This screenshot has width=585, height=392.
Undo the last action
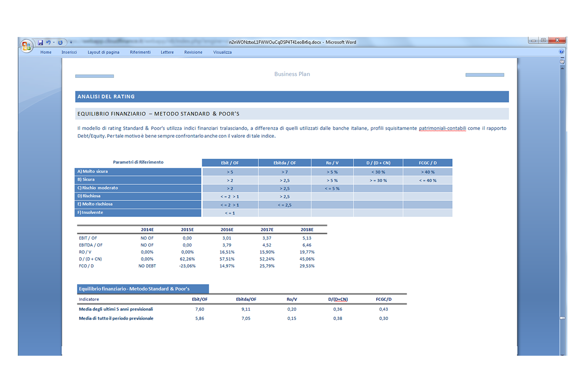[48, 43]
